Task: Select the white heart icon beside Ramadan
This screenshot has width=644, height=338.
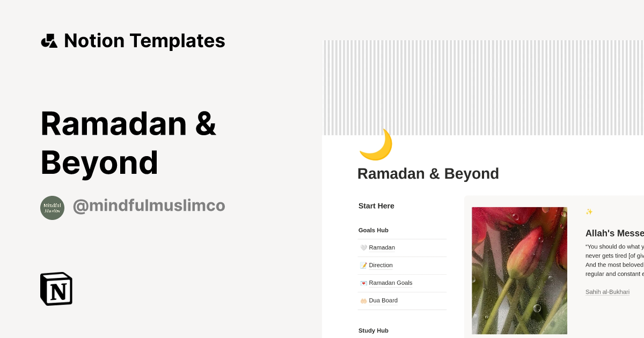Action: point(363,247)
